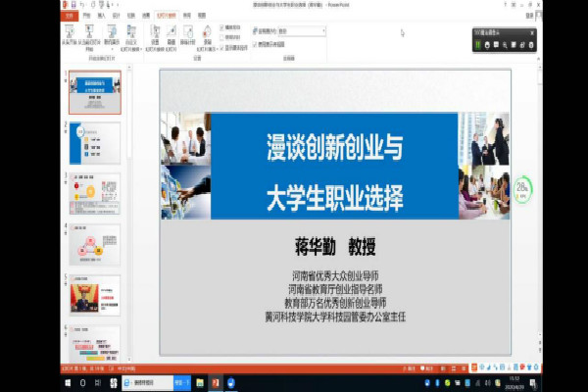Toggle the Use Presenter View checkbox
Viewport: 588px width, 392px height.
point(255,44)
